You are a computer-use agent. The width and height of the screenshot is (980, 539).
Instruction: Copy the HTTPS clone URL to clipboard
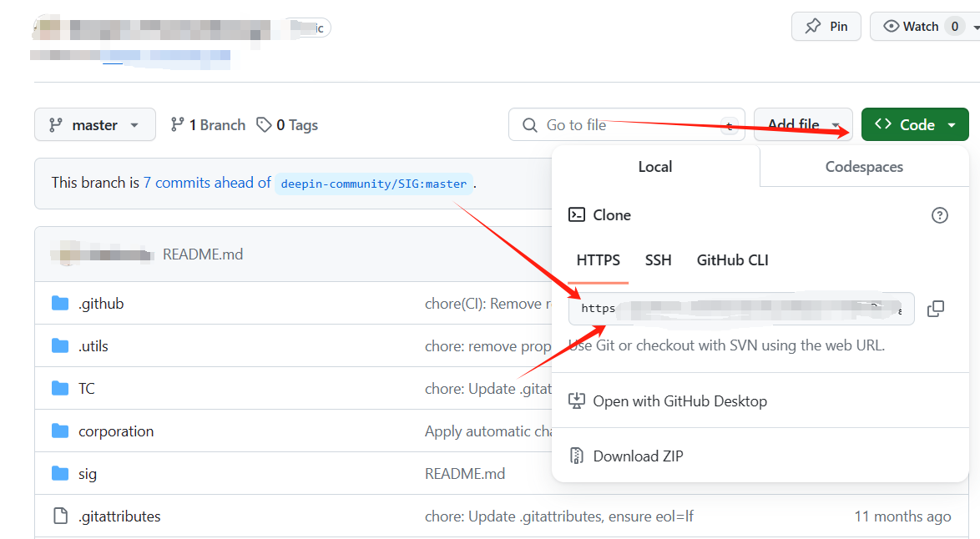tap(936, 309)
